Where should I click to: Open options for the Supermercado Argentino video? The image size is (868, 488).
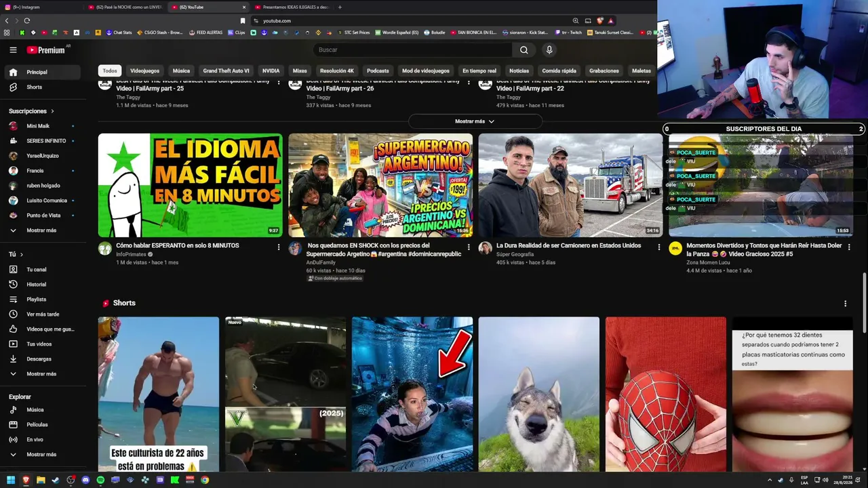click(468, 247)
